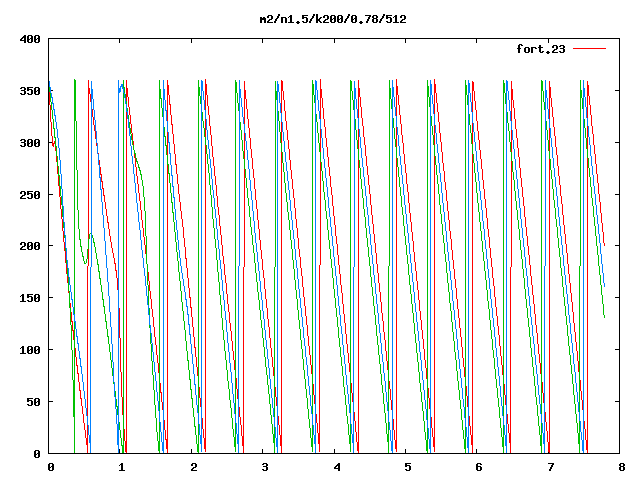
Task: Click the y-axis label 100
Action: tap(30, 350)
